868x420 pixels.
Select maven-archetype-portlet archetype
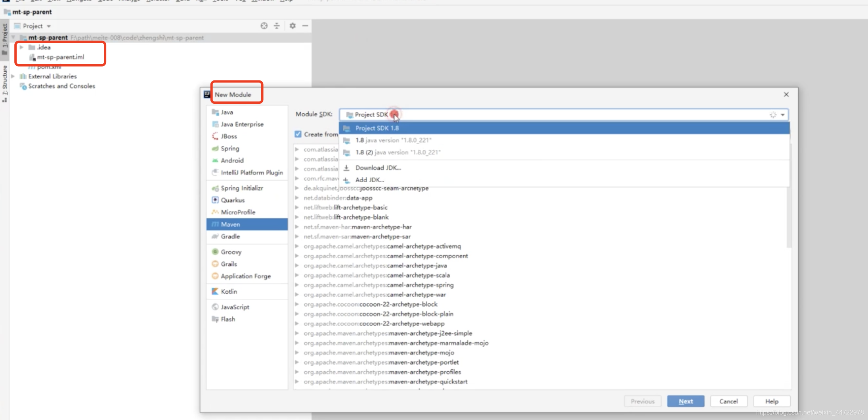click(x=381, y=363)
